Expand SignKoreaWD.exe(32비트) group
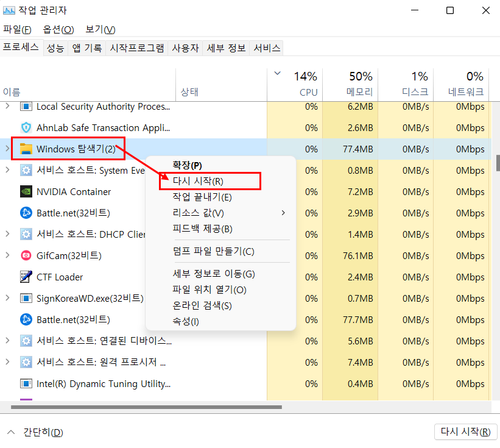This screenshot has width=500, height=448. tap(7, 297)
